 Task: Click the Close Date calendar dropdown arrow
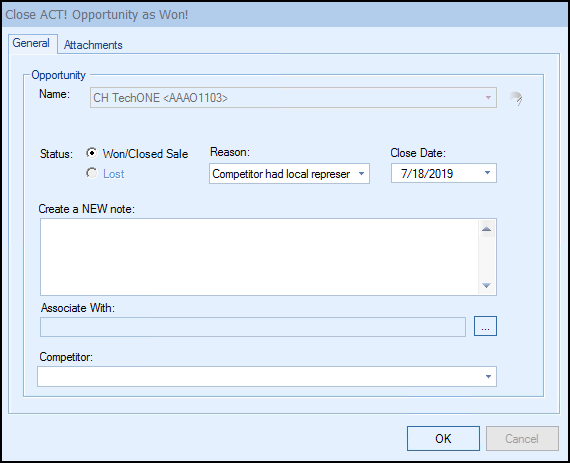(x=487, y=173)
